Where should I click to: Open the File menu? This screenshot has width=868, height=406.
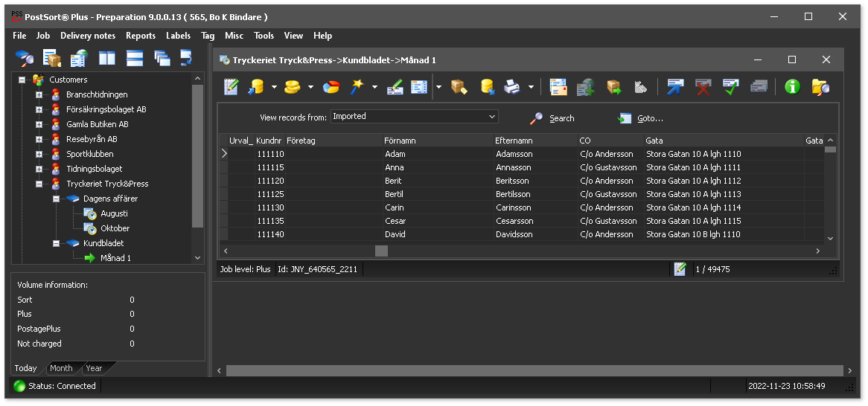click(19, 36)
